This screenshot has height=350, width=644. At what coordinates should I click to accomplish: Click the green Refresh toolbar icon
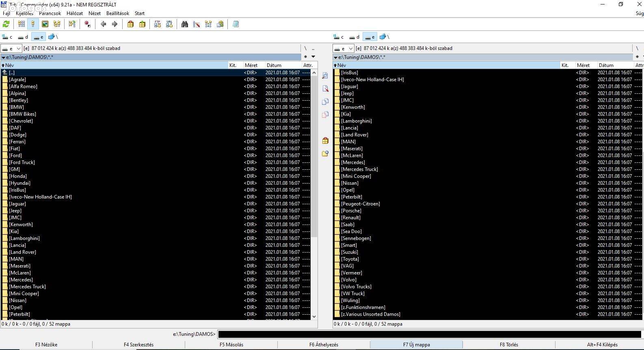pyautogui.click(x=6, y=24)
